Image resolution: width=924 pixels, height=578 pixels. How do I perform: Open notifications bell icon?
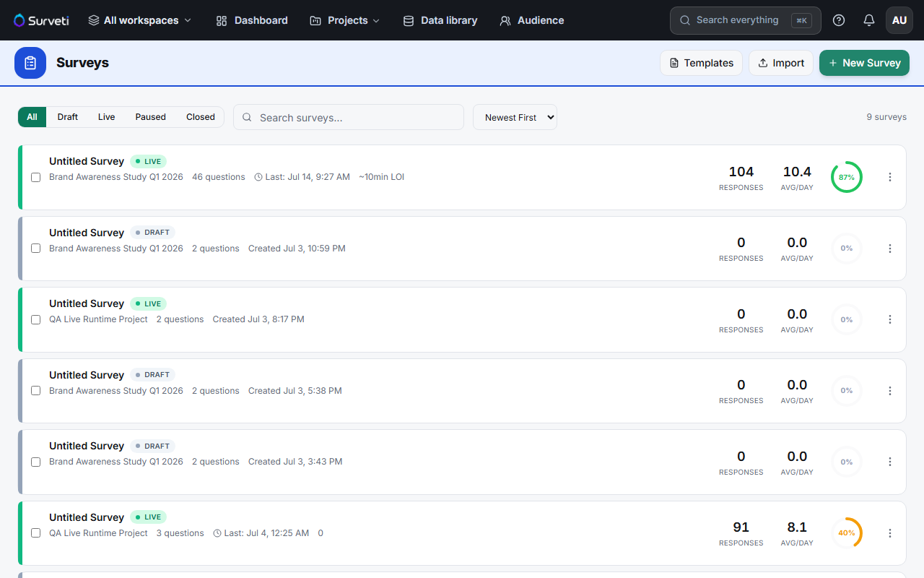coord(869,20)
